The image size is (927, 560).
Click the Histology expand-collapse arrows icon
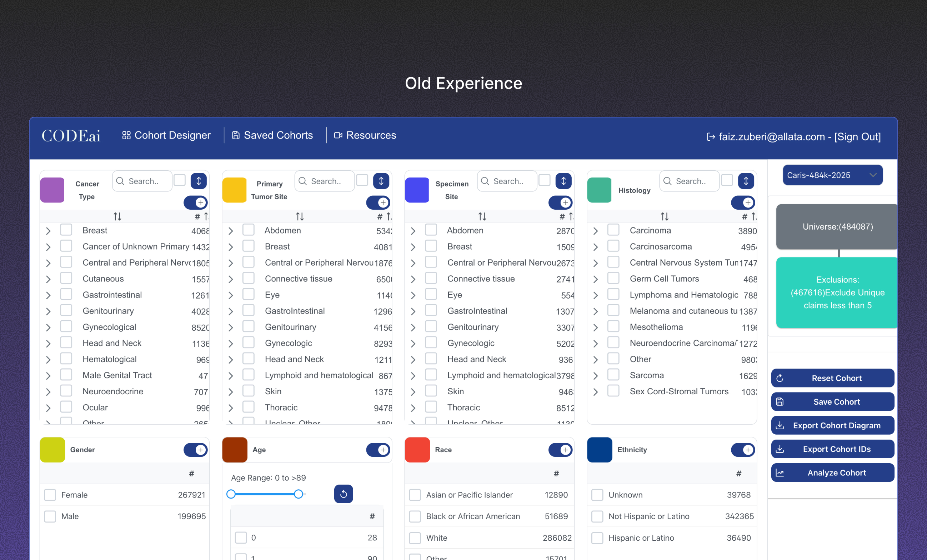pos(746,181)
